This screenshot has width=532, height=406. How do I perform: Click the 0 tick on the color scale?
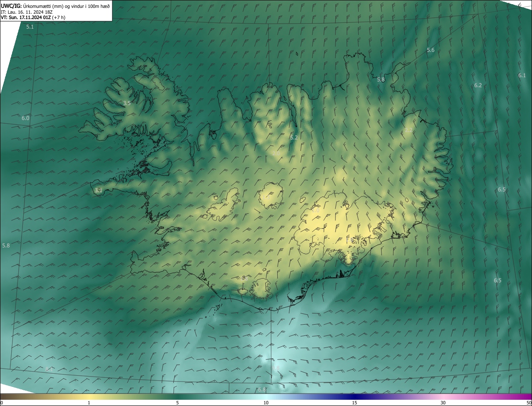click(x=1, y=403)
